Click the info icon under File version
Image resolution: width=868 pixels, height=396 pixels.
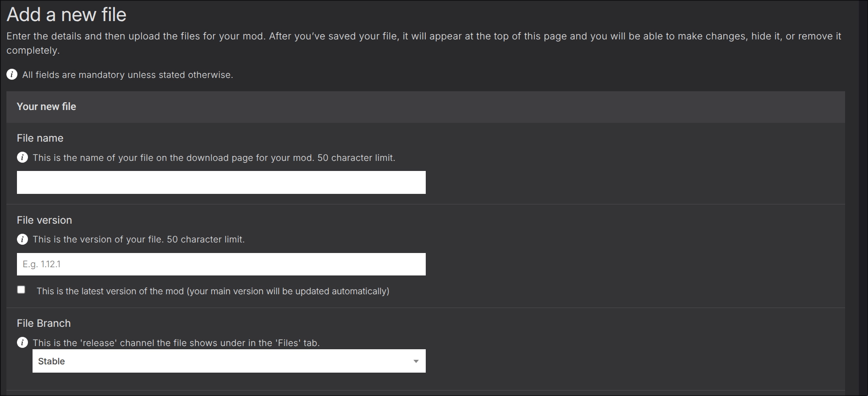click(22, 239)
